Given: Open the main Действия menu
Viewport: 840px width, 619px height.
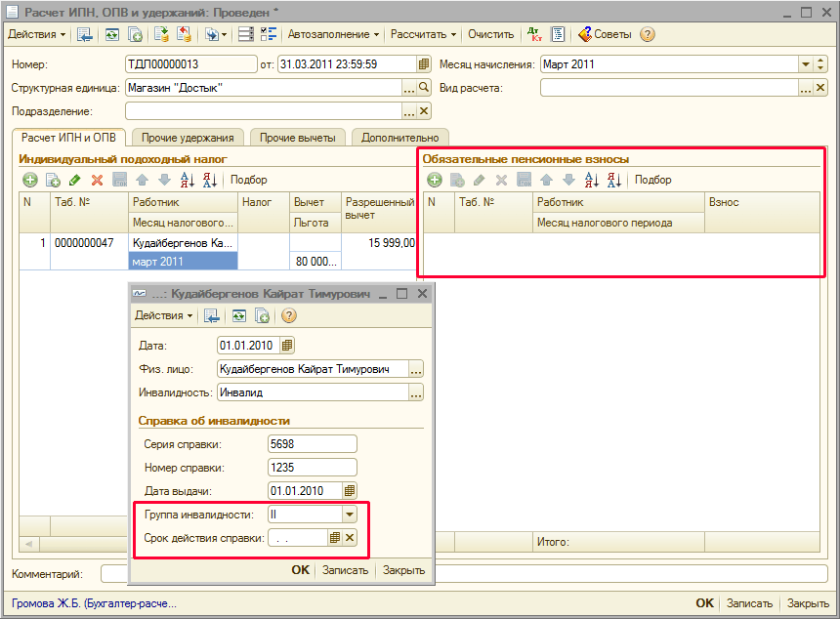Looking at the screenshot, I should (x=37, y=34).
